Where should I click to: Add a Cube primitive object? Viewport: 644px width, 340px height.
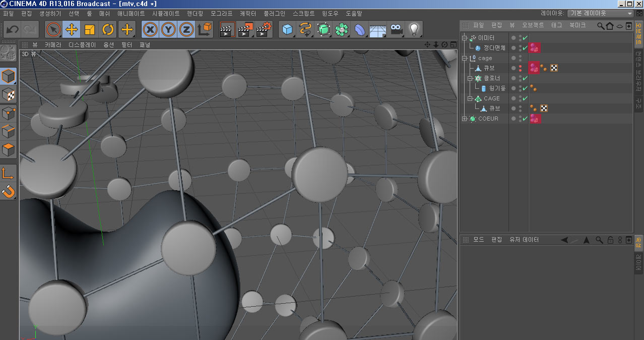pos(287,29)
